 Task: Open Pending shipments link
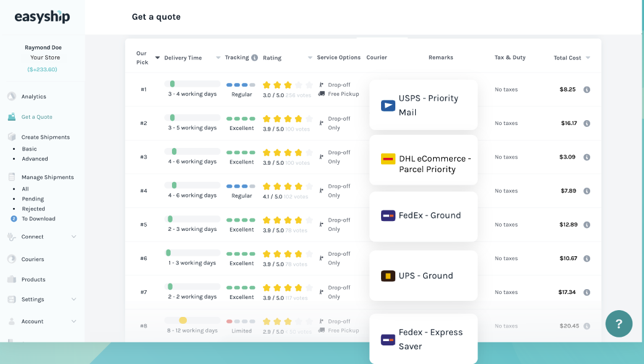33,199
